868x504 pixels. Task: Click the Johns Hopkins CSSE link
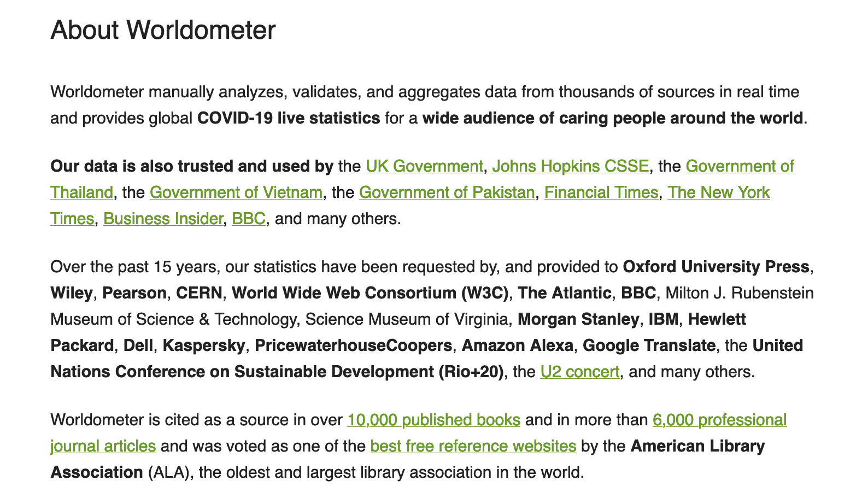(571, 166)
